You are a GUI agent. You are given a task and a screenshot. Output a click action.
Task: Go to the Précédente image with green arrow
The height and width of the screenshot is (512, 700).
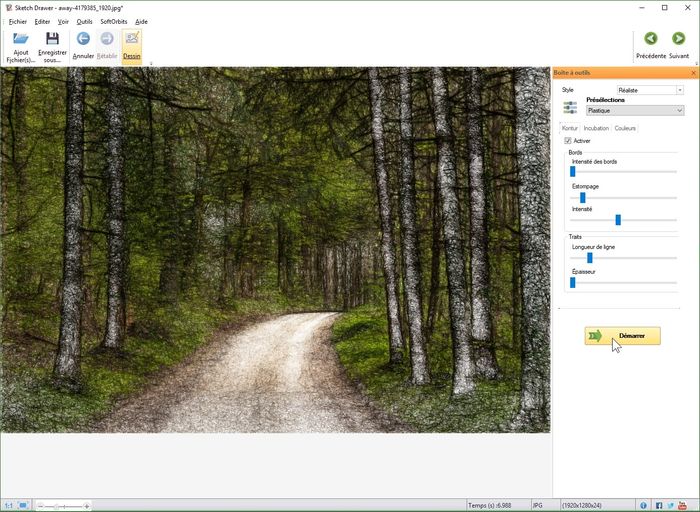tap(651, 39)
